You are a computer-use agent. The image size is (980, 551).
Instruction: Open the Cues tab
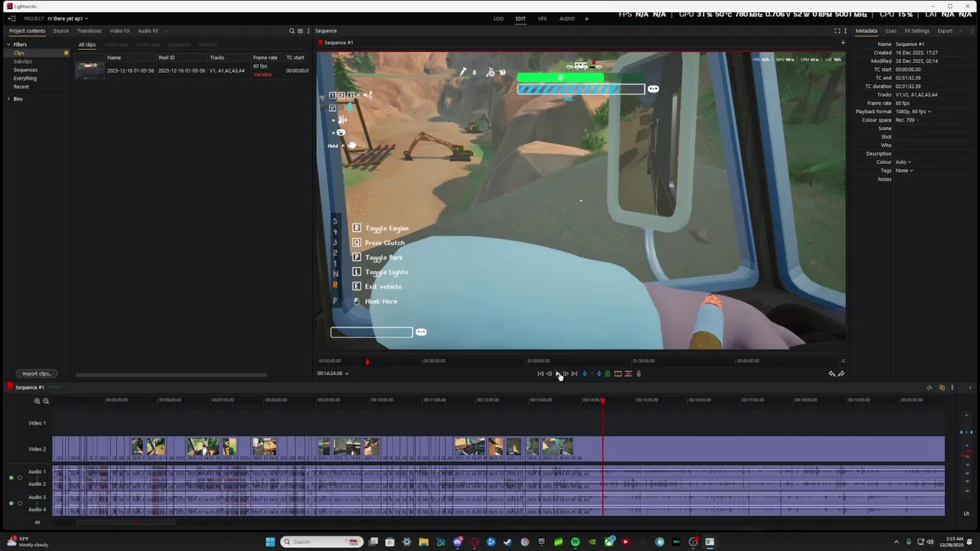coord(891,31)
